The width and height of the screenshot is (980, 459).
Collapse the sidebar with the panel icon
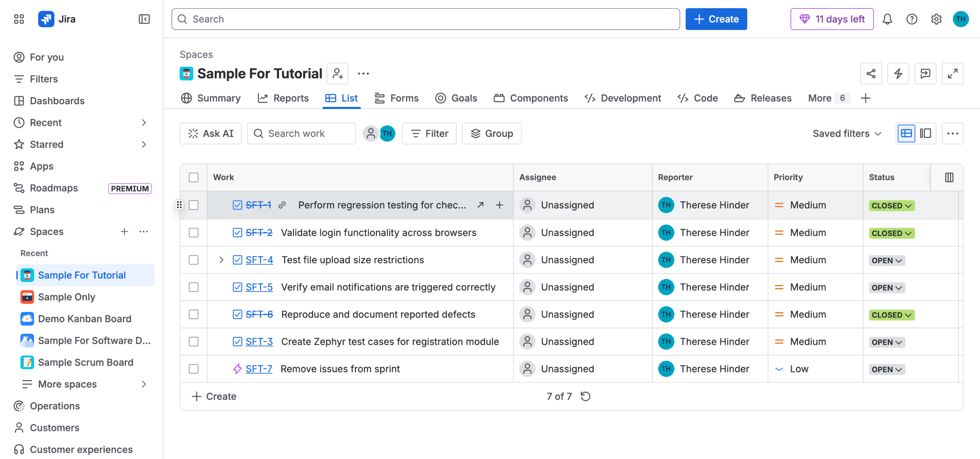point(144,19)
